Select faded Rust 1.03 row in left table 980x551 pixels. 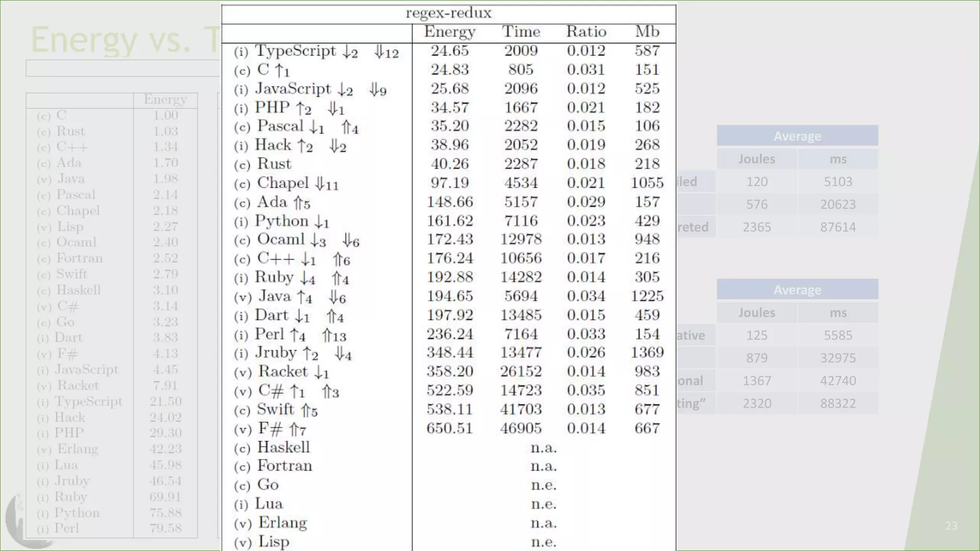112,132
